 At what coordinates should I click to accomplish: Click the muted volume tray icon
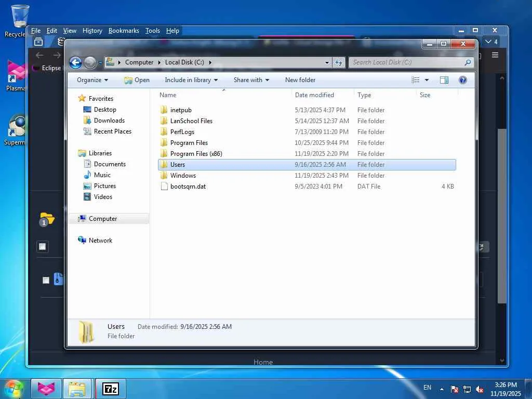tap(480, 390)
